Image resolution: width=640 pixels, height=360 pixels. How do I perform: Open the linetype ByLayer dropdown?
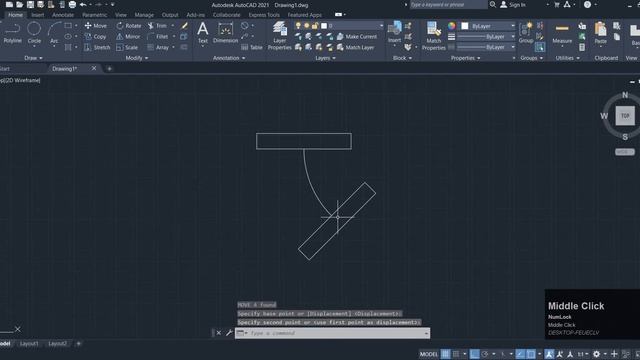(486, 47)
